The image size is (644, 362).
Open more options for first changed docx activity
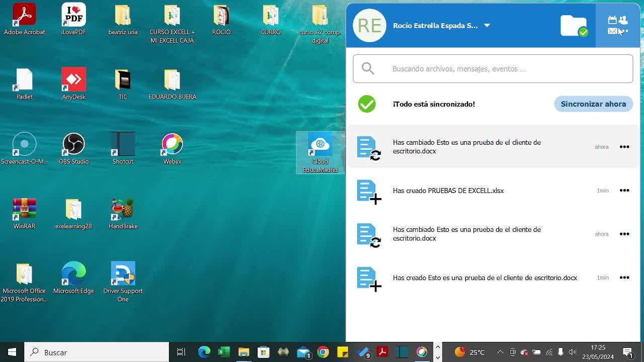tap(624, 147)
